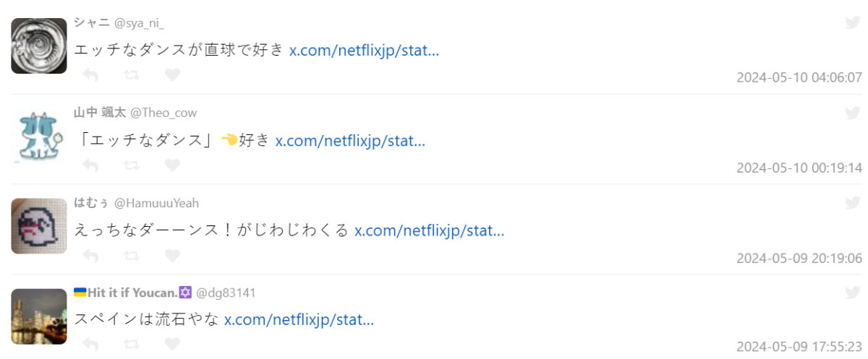Click the Twitter bird icon on @sya_ni_ tweet
This screenshot has width=868, height=359.
(x=852, y=23)
